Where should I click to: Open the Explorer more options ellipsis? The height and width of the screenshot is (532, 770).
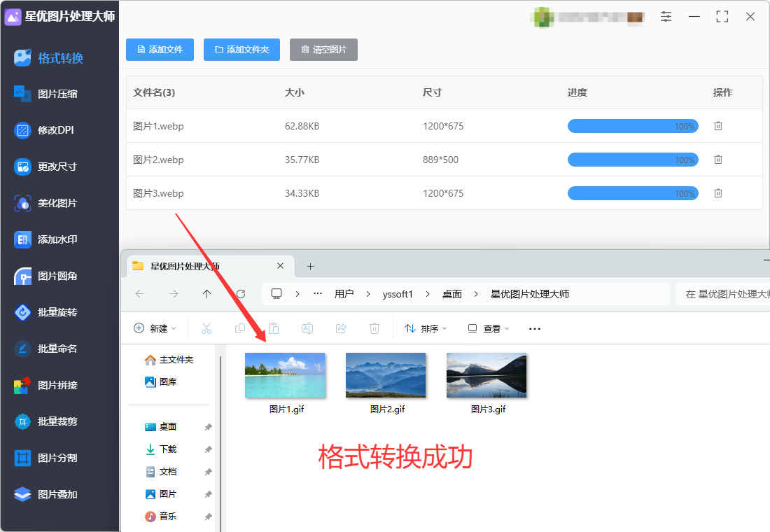point(535,328)
